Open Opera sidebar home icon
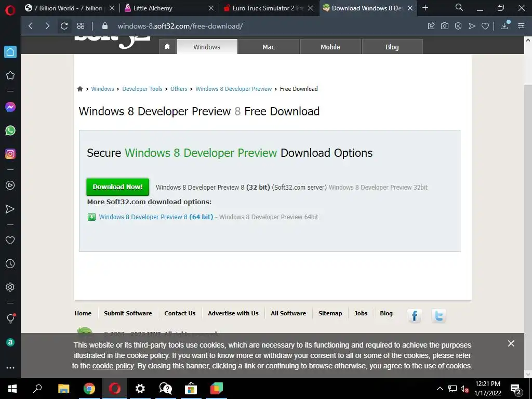The height and width of the screenshot is (399, 532). [10, 52]
